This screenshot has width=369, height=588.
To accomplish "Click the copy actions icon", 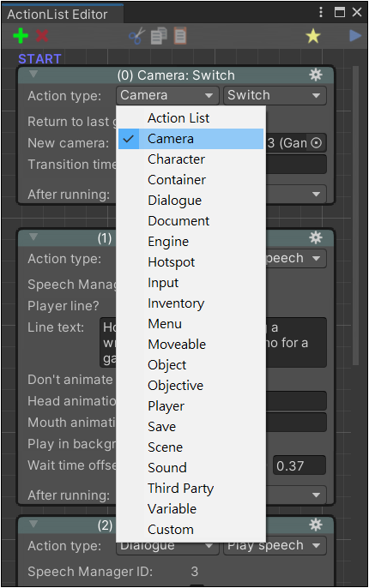I will coord(159,36).
